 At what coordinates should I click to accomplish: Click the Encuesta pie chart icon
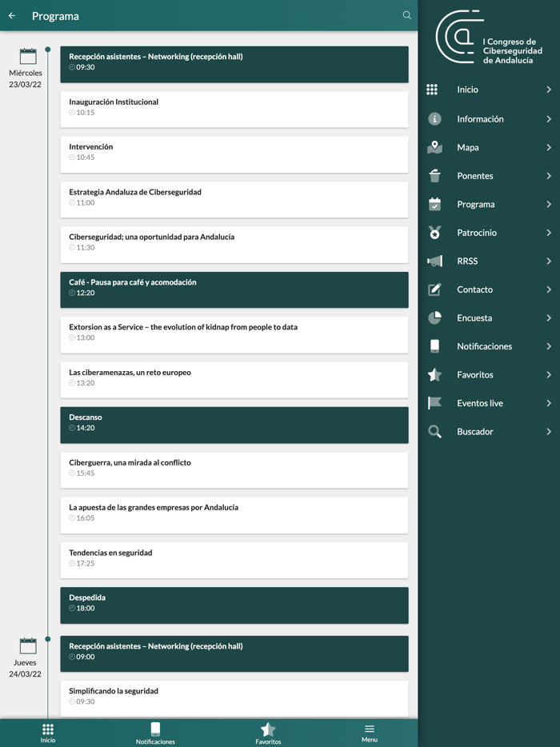(x=434, y=318)
